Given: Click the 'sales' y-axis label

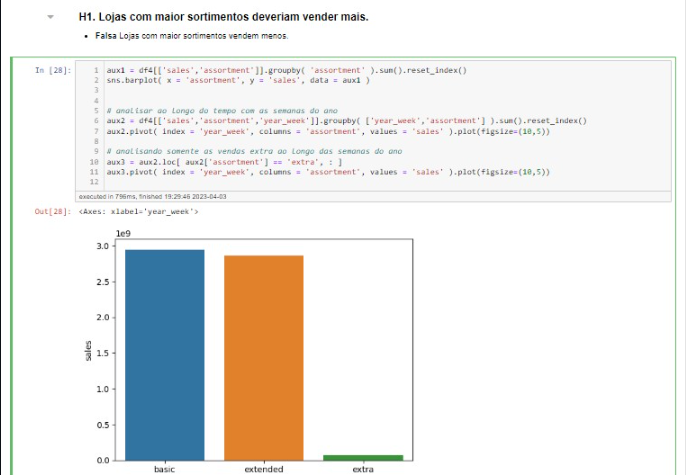Looking at the screenshot, I should [x=91, y=350].
